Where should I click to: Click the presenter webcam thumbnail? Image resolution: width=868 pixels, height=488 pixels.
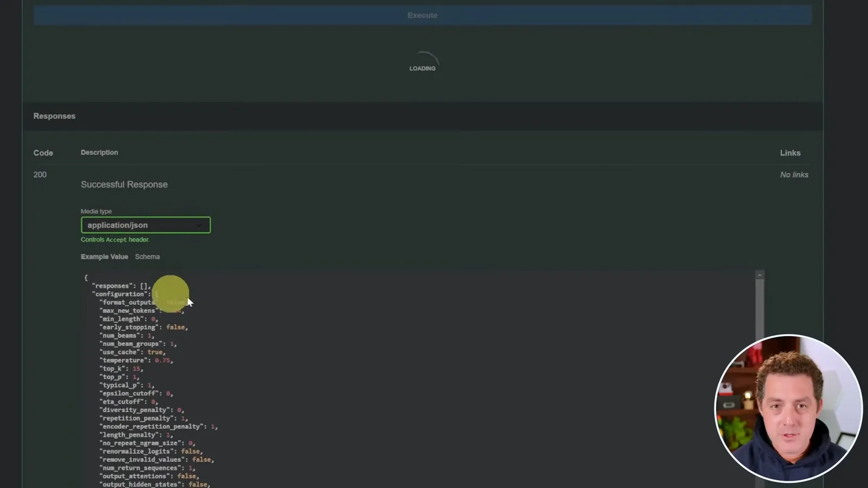[x=788, y=408]
